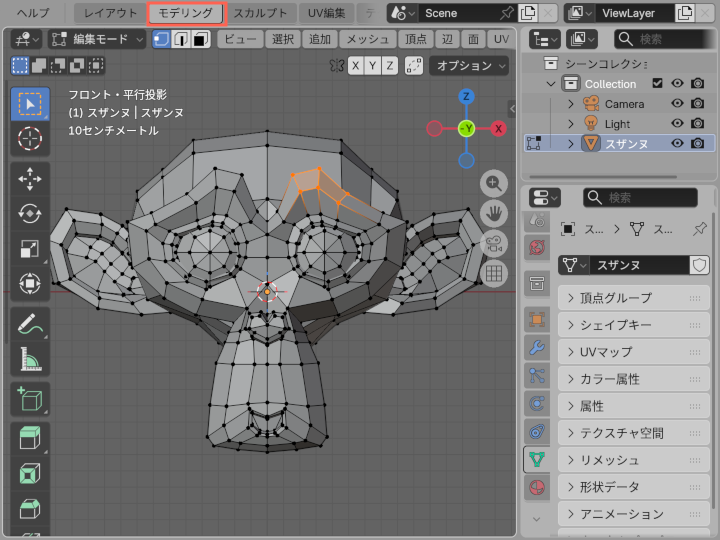Hide スザンヌ in viewport via eye icon
The image size is (720, 540).
click(677, 143)
